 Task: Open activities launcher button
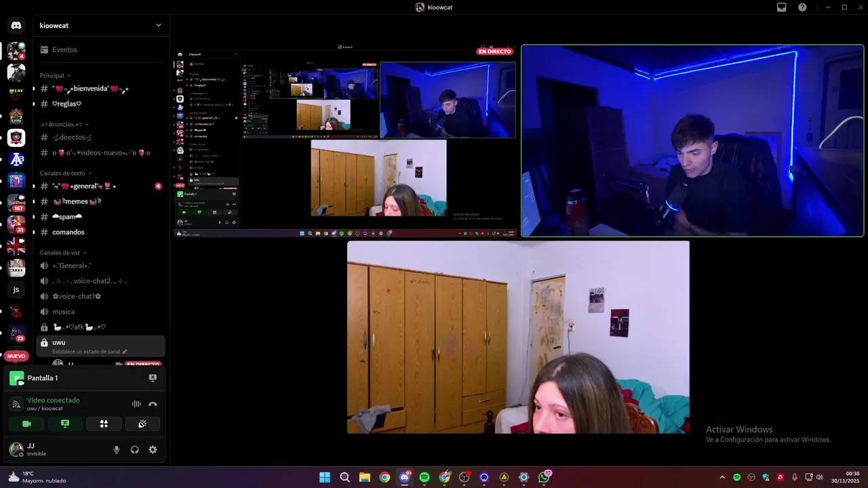pos(104,424)
